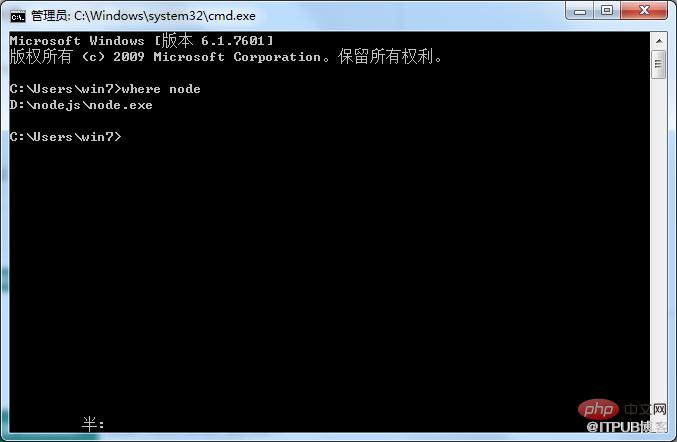Click the red php logo watermark

(x=598, y=409)
